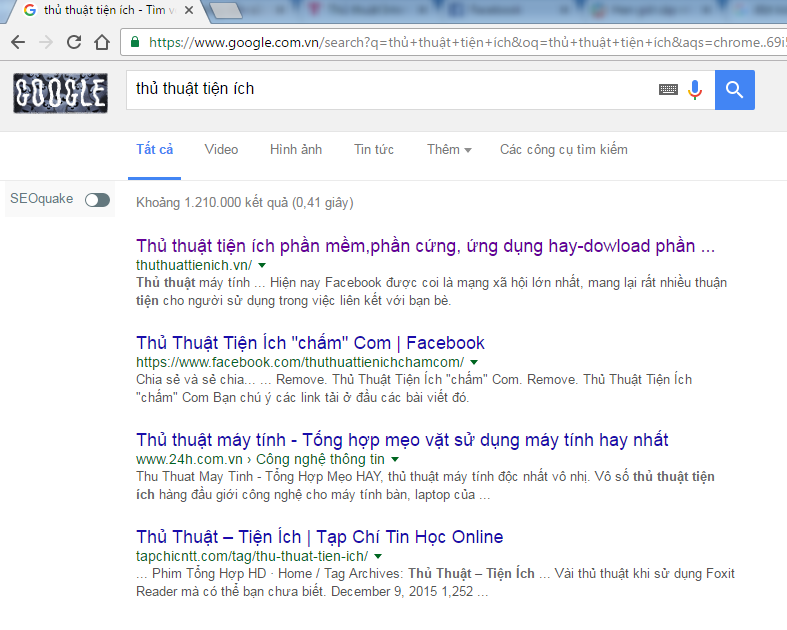Expand the arrow after tapchicntt.com URL
This screenshot has height=630, width=787.
coord(378,556)
